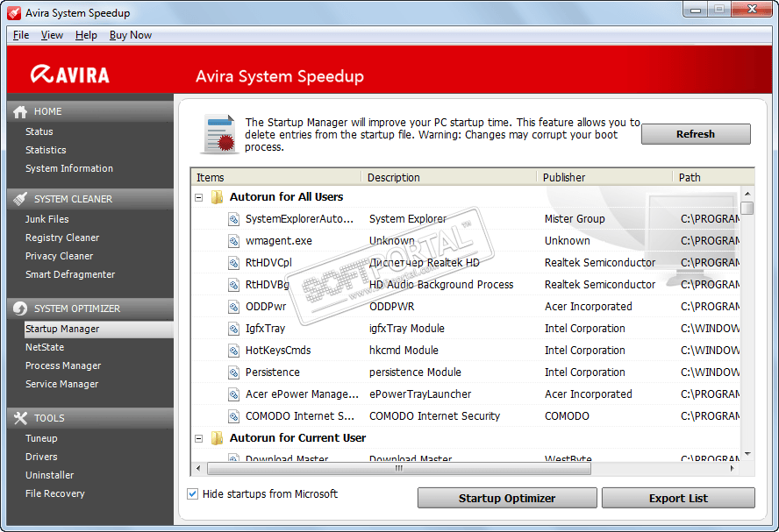Open Registry Cleaner
779x532 pixels.
coord(62,238)
